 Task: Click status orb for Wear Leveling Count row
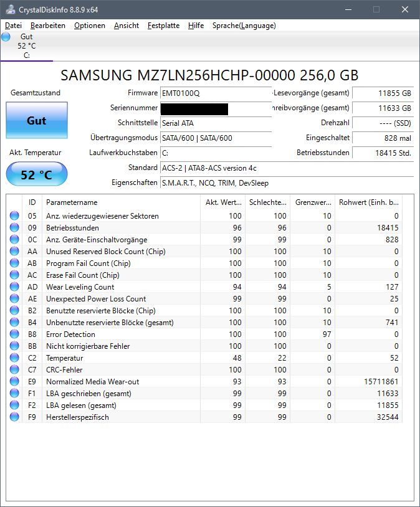tap(14, 287)
